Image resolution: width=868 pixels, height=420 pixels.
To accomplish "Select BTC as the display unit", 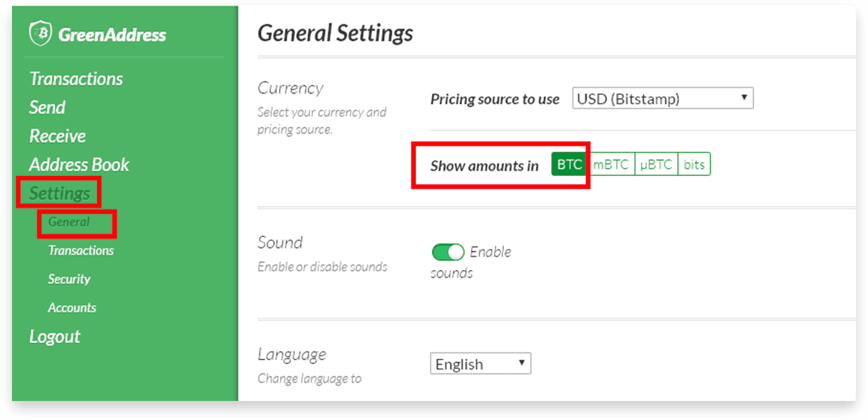I will [x=570, y=165].
